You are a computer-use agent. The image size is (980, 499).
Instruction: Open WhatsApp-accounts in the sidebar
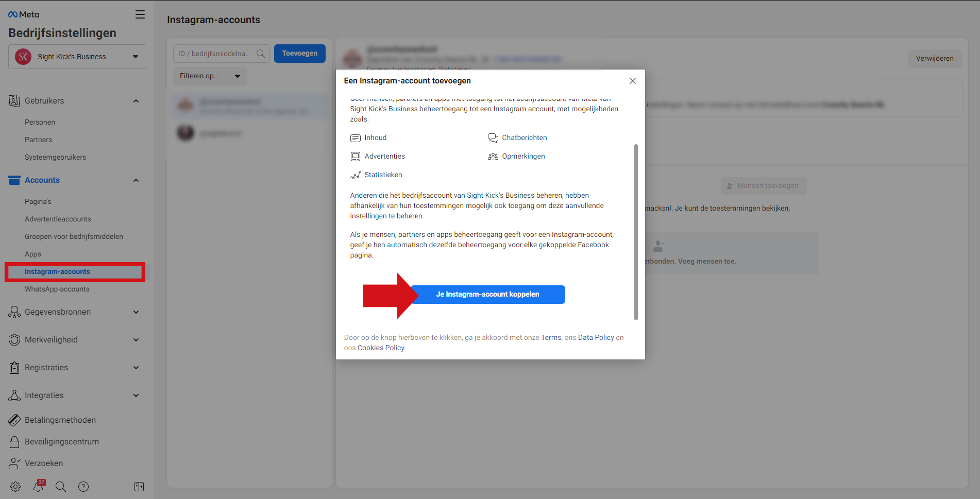(57, 289)
